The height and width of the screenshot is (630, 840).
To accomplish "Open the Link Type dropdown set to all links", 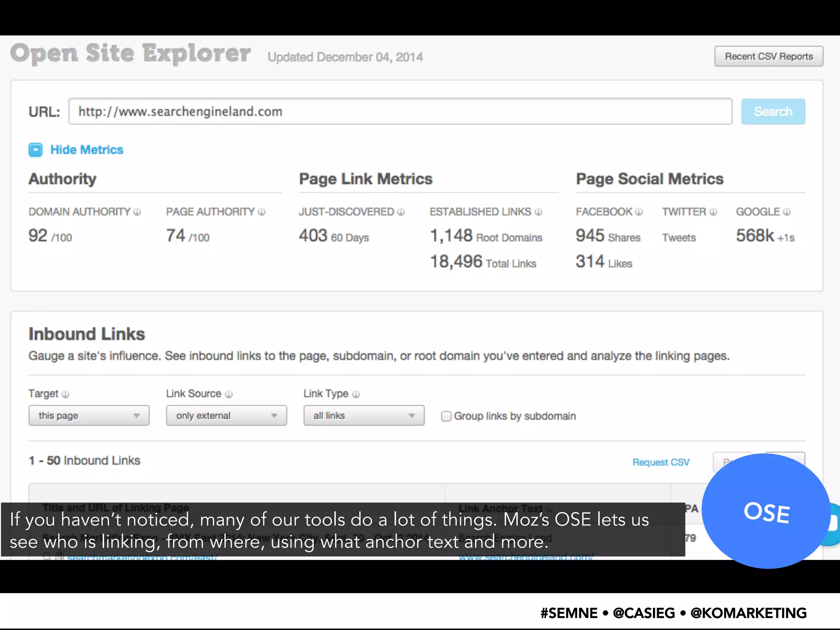I will pos(364,415).
